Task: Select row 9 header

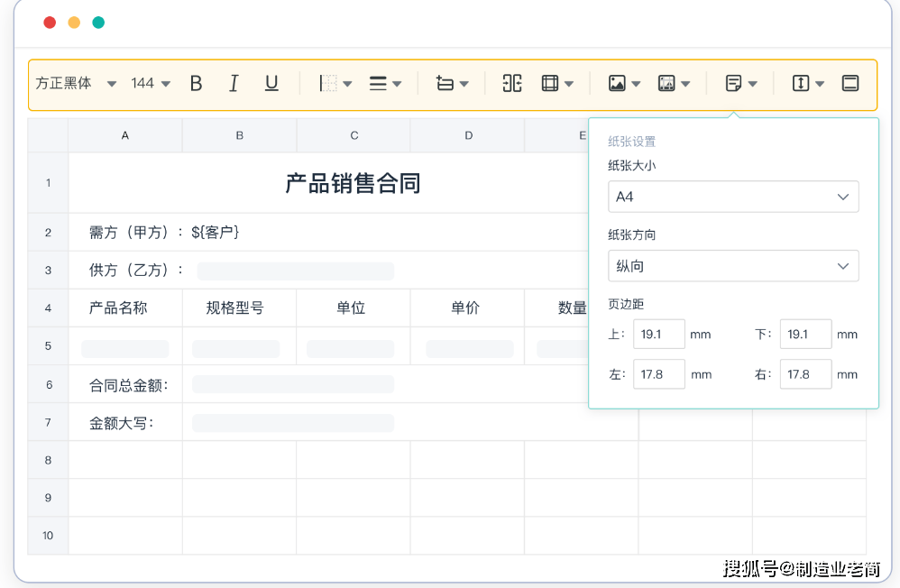Action: [x=48, y=498]
